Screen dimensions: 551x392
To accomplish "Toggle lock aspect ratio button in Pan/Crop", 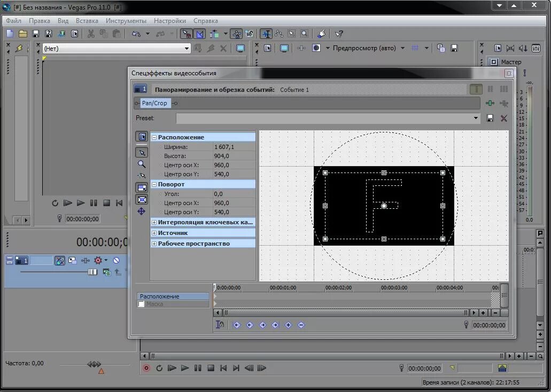I will click(142, 188).
